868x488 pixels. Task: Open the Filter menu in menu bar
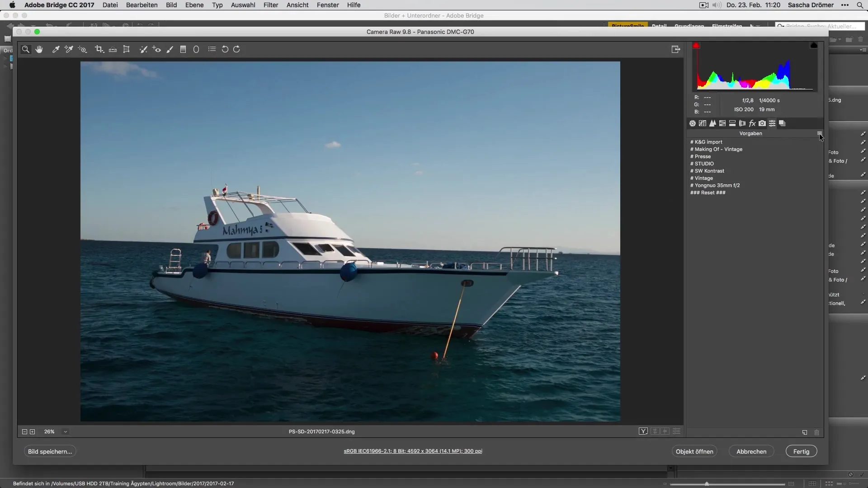pos(270,5)
